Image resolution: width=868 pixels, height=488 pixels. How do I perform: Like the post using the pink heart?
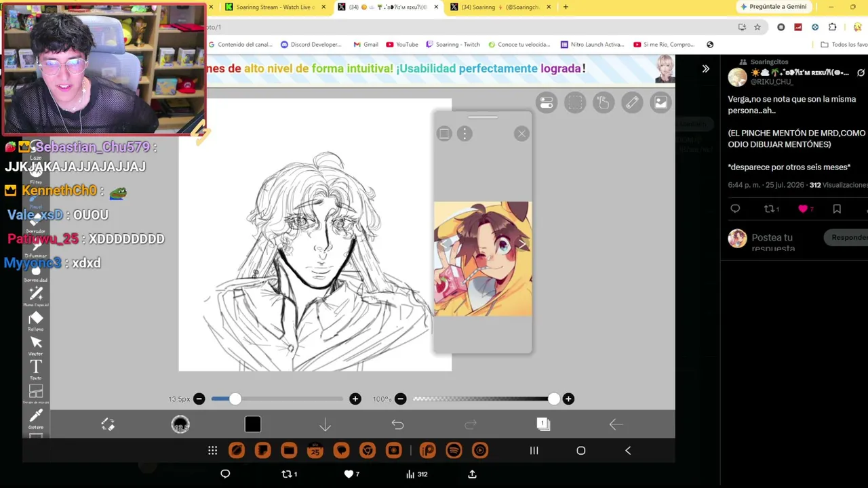click(x=803, y=209)
